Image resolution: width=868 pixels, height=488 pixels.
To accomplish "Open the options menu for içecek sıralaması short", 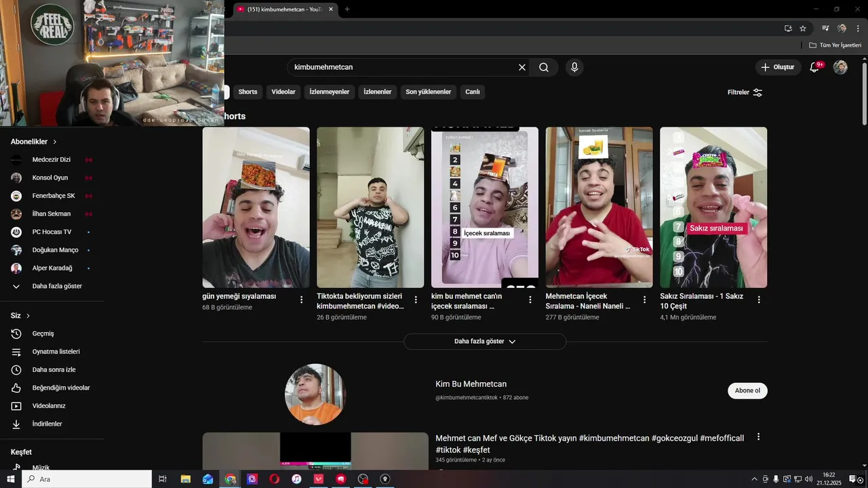I will coord(530,299).
